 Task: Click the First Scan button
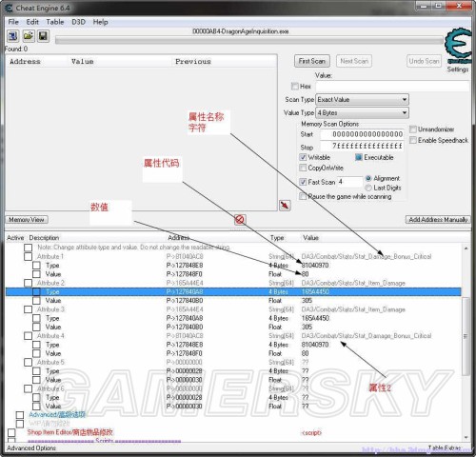312,61
